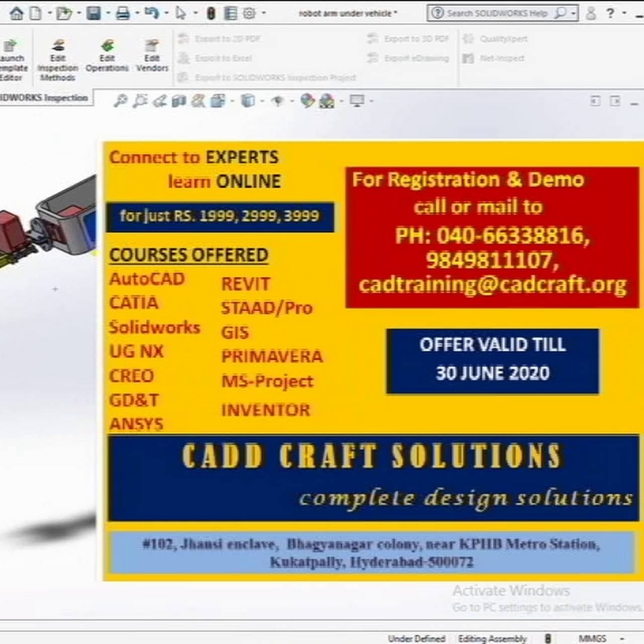
Task: Zoom to fit using the heads-up view magnifier
Action: (x=120, y=101)
